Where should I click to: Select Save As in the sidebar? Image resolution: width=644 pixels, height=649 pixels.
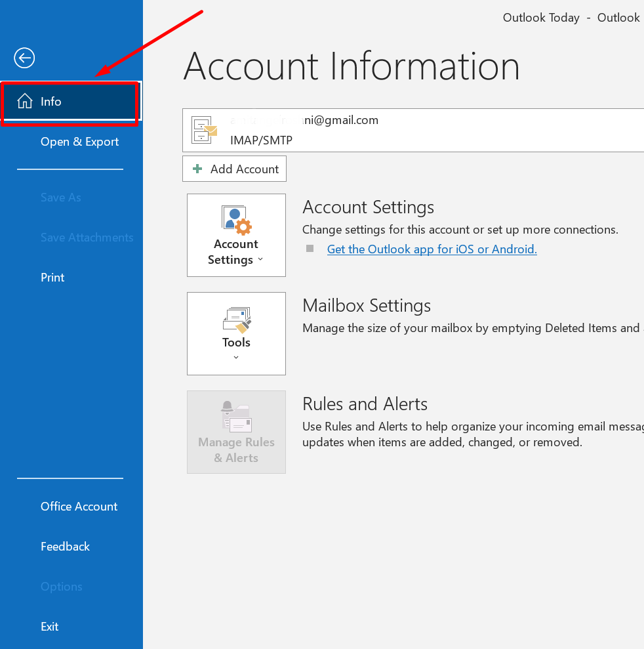61,198
